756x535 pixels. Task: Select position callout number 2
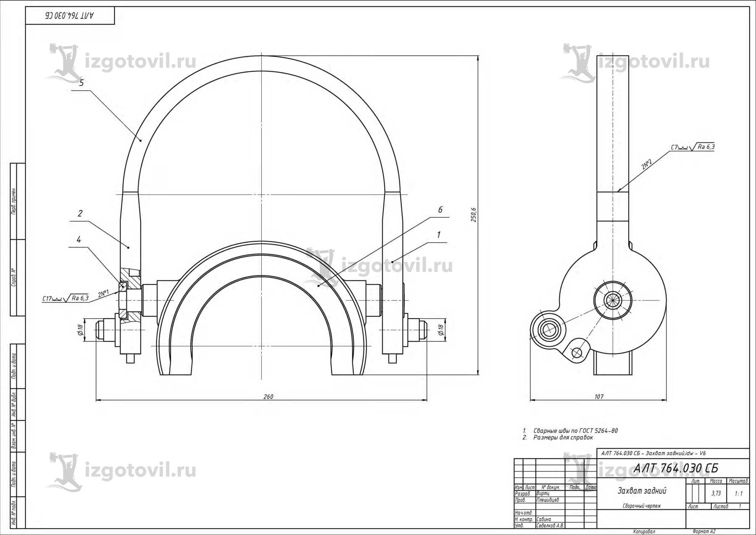[80, 213]
